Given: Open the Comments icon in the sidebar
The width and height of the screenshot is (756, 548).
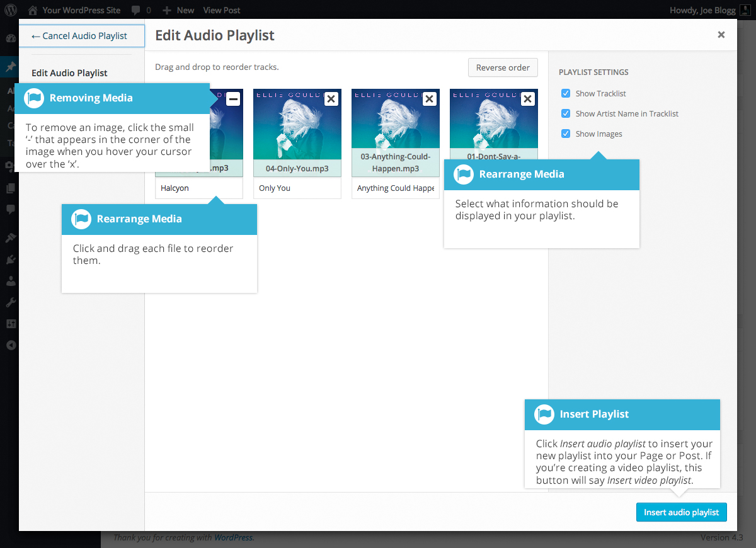Looking at the screenshot, I should tap(11, 209).
